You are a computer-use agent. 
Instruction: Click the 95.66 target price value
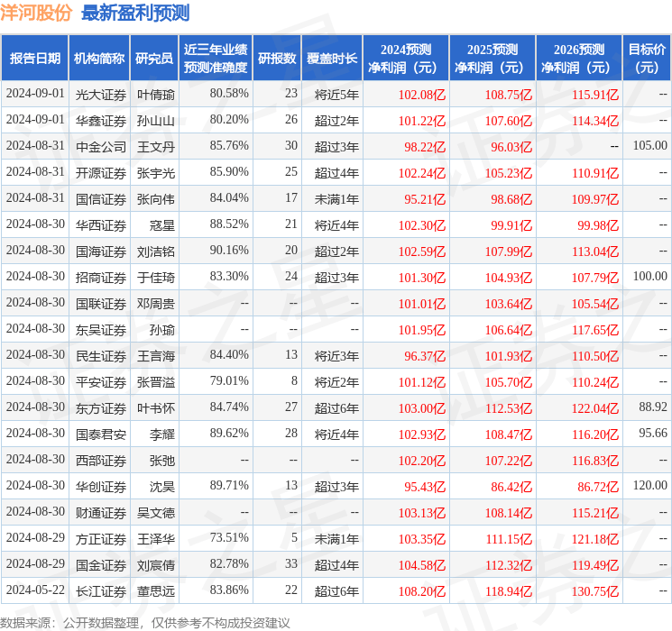(653, 433)
